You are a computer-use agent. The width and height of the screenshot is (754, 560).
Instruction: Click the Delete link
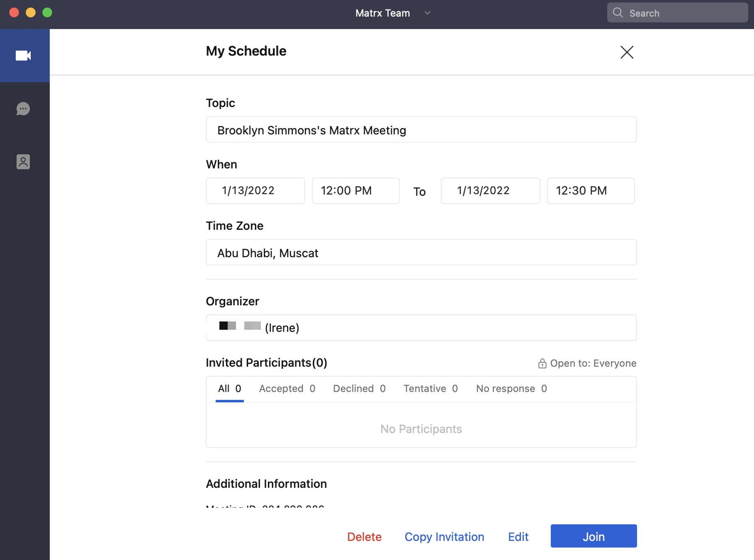point(364,537)
